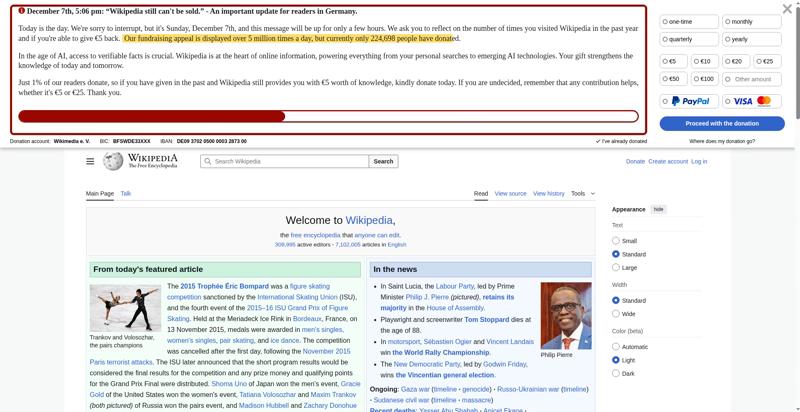The image size is (800, 412).
Task: Open the View history tab
Action: coord(548,193)
